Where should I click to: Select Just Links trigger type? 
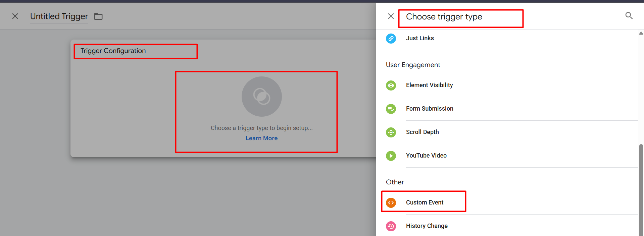pyautogui.click(x=420, y=38)
